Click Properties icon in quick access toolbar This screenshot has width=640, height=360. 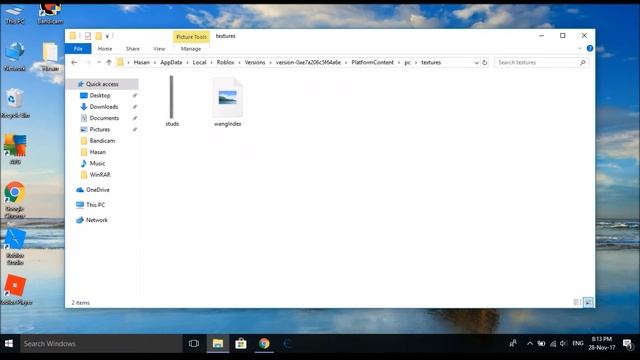click(88, 36)
